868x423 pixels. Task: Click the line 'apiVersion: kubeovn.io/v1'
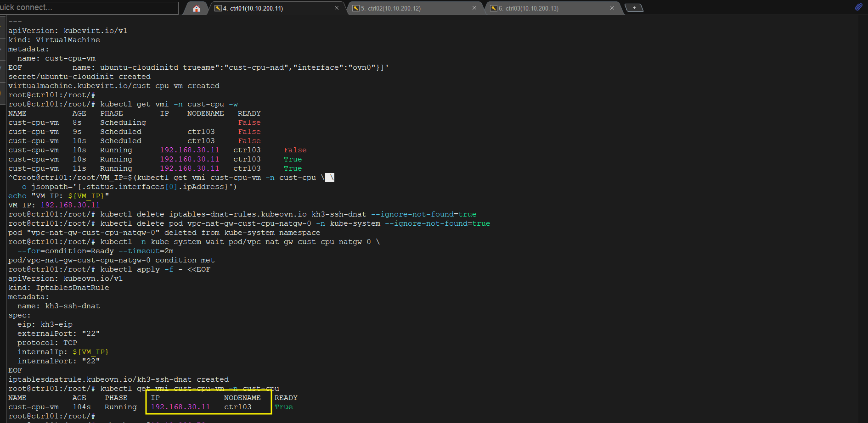66,278
